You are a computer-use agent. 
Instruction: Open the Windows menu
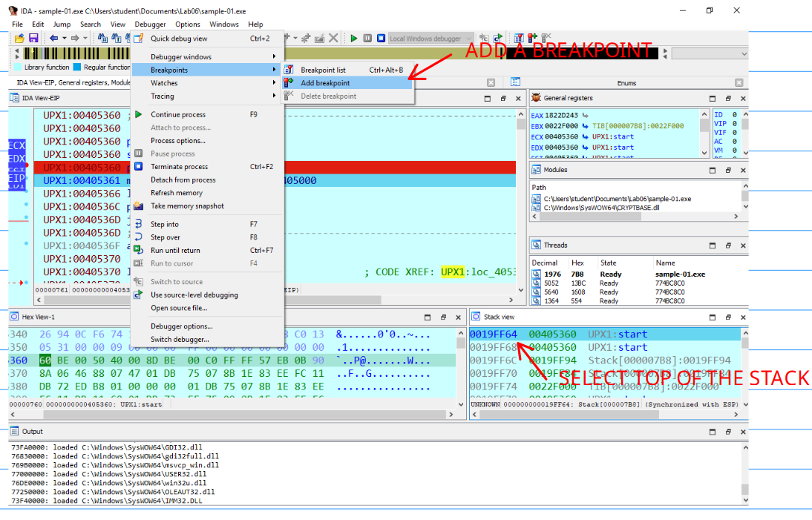click(x=223, y=24)
